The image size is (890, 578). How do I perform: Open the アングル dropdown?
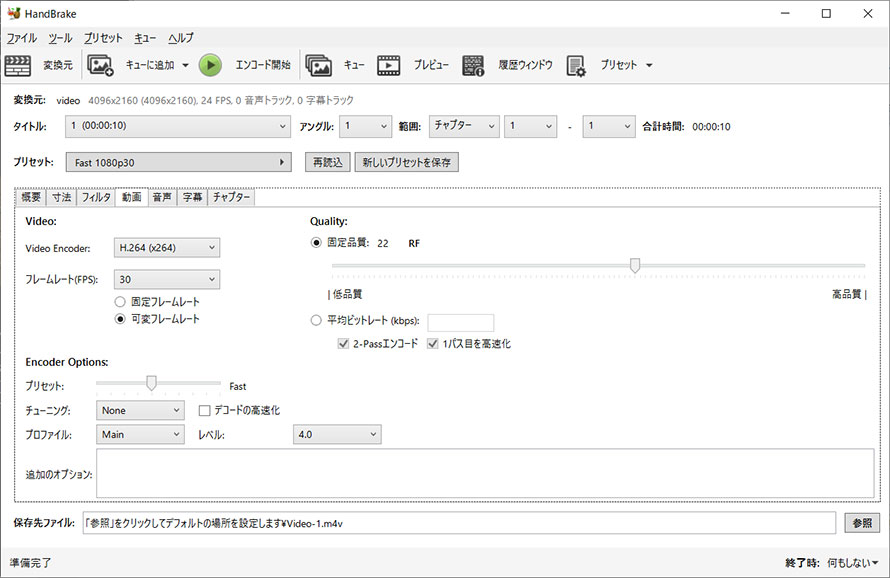coord(366,126)
